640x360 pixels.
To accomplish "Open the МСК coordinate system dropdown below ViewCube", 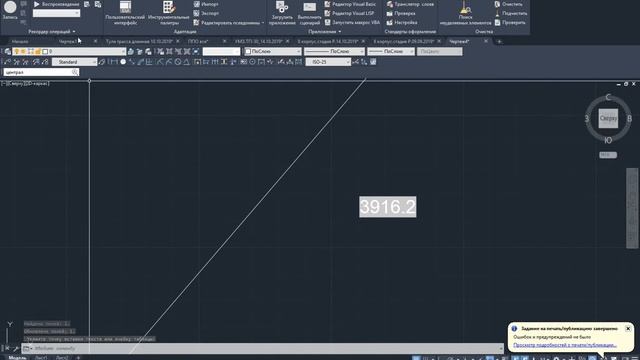I will coord(608,155).
